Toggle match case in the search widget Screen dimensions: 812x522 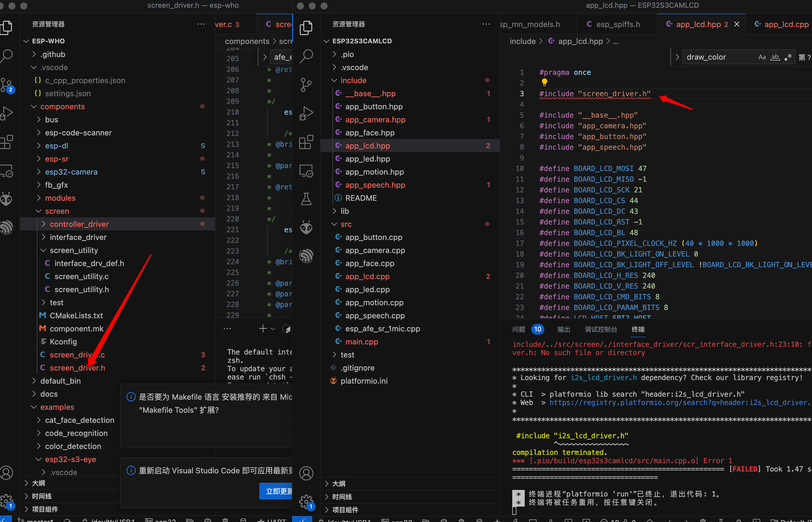pos(762,57)
